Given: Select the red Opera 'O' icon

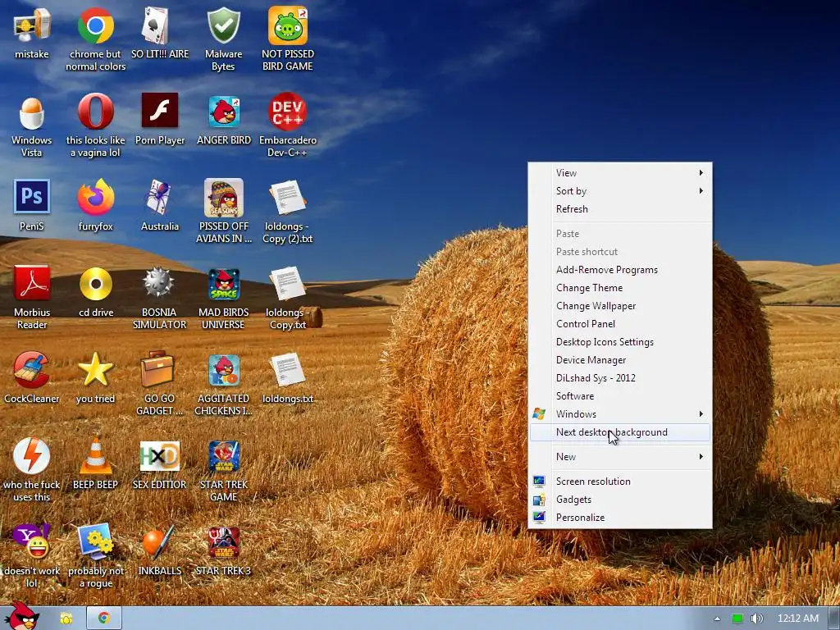Looking at the screenshot, I should coord(95,112).
